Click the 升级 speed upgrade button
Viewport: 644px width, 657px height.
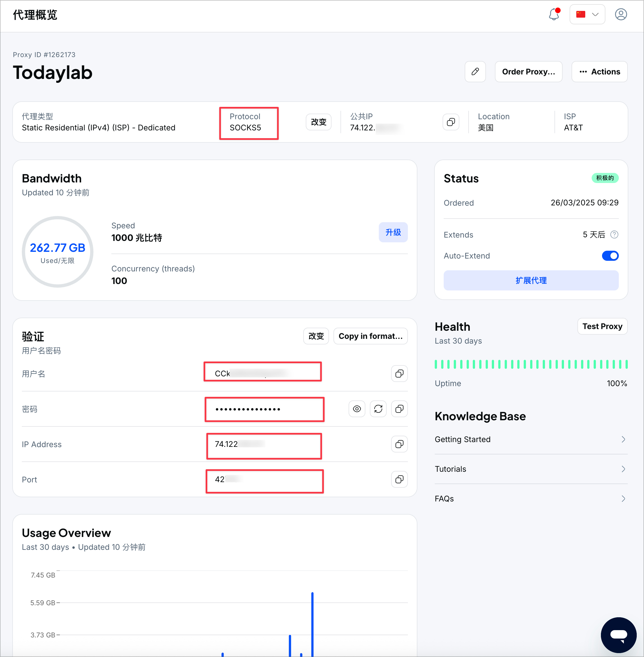(x=393, y=232)
